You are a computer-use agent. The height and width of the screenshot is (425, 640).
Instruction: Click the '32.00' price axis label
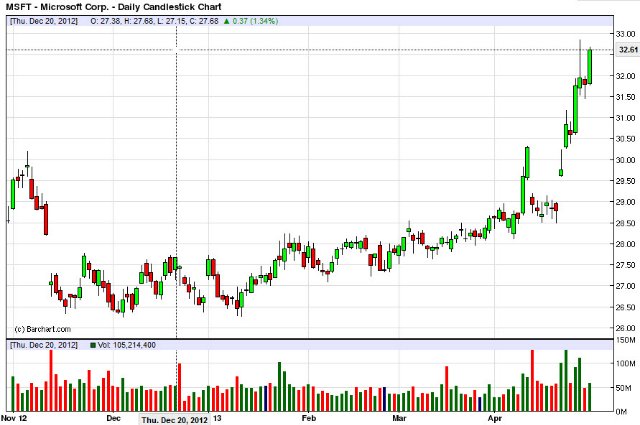625,76
